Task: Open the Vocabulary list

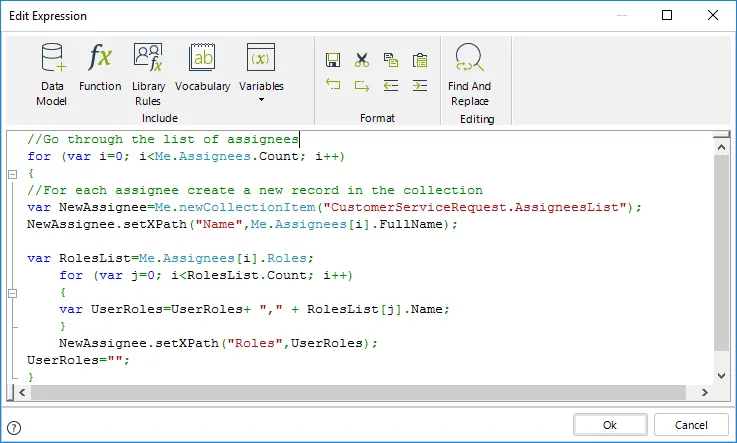Action: [x=203, y=67]
